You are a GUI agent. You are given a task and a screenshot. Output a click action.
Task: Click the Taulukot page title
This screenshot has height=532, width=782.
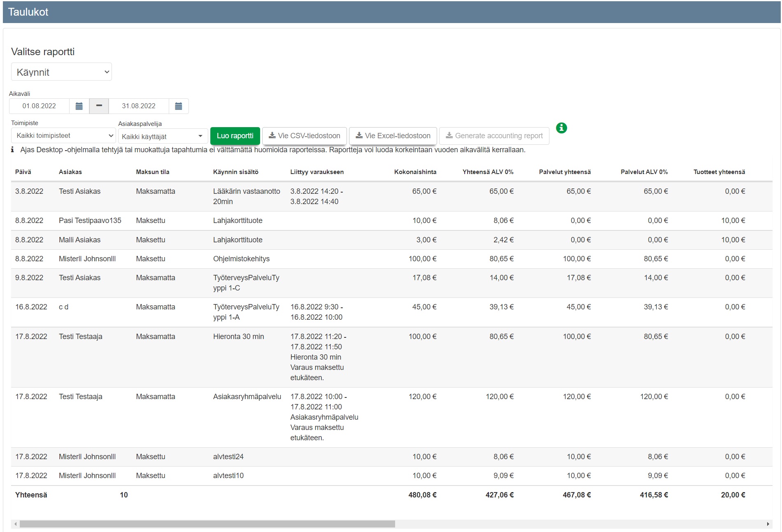click(x=28, y=12)
